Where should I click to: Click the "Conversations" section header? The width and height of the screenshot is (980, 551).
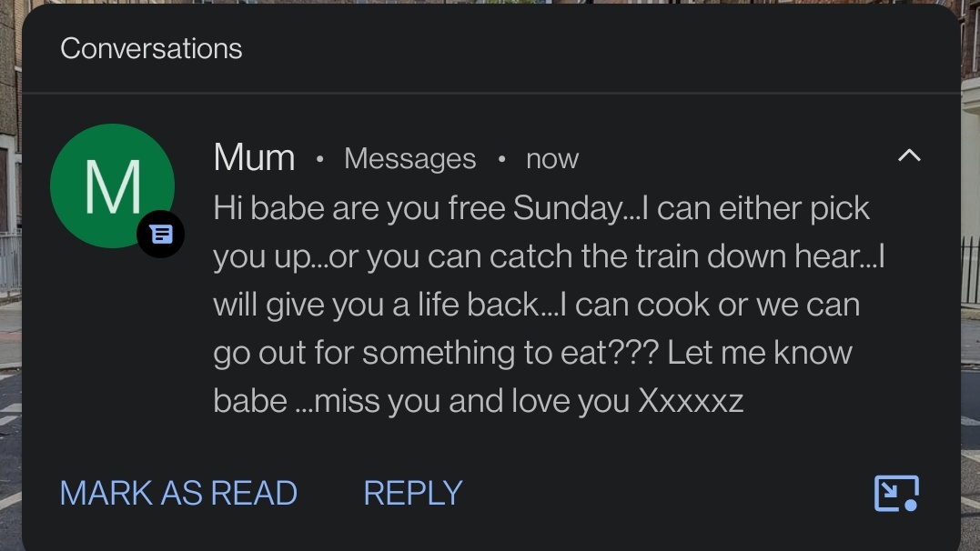pyautogui.click(x=151, y=48)
